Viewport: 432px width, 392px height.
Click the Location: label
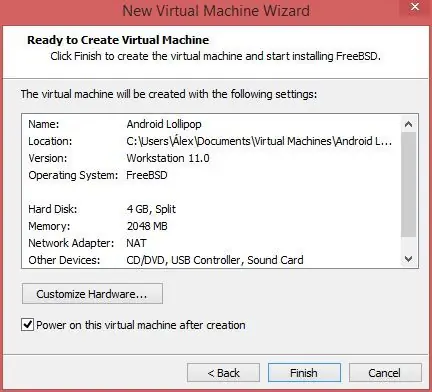tap(50, 141)
